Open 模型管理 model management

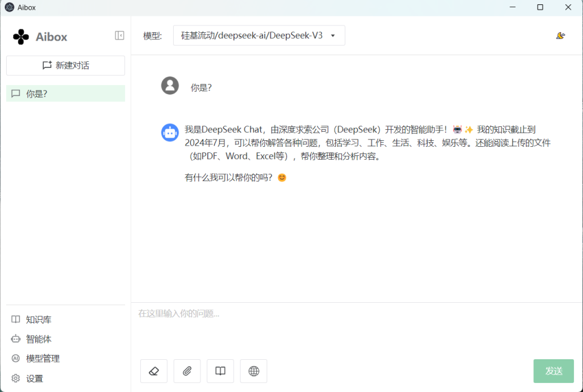[36, 359]
